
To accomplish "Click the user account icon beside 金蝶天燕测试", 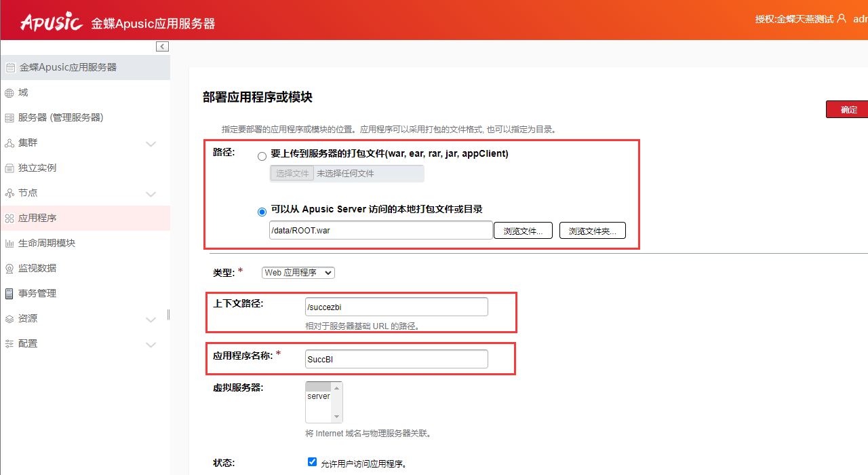I will coord(841,20).
